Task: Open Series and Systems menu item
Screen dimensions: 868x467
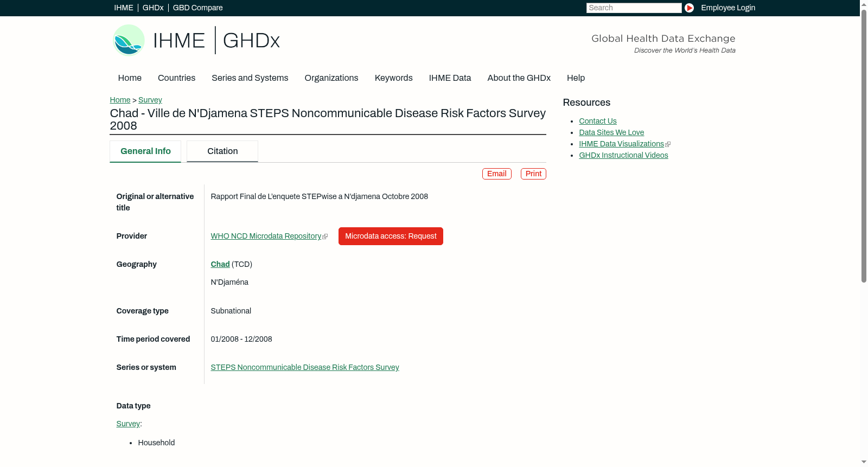Action: (250, 78)
